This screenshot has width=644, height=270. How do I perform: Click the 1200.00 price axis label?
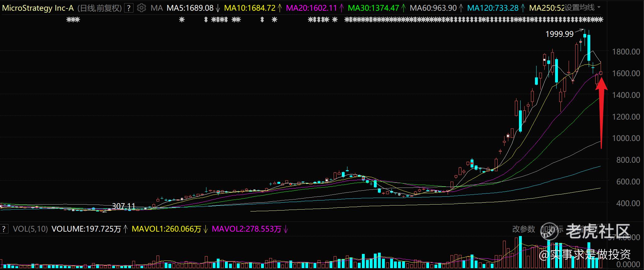(626, 117)
